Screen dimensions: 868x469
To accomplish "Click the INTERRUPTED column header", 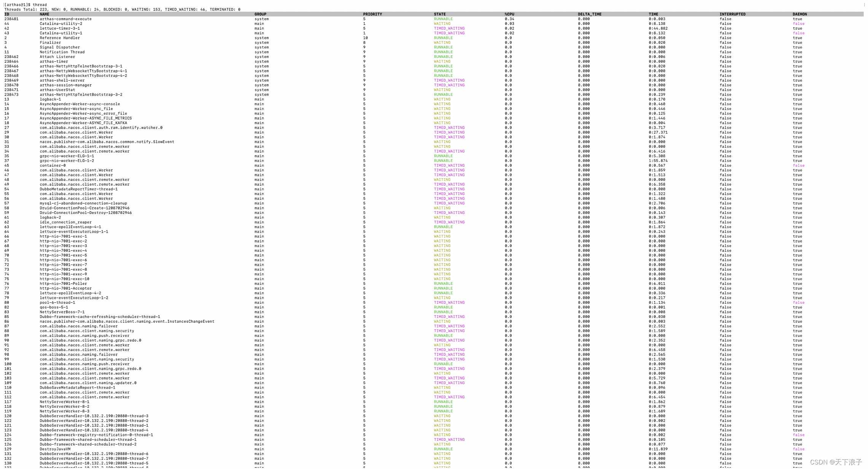I will [733, 14].
